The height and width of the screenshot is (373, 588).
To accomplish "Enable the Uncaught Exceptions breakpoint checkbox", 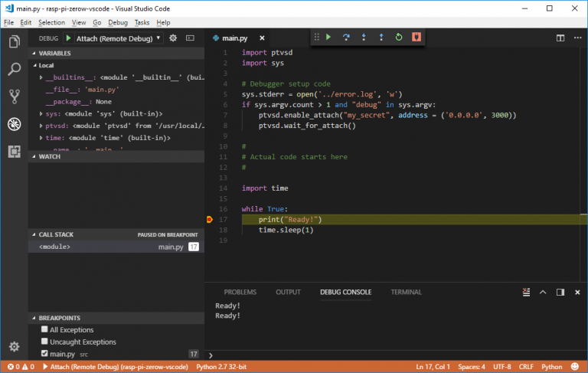I will coord(44,342).
